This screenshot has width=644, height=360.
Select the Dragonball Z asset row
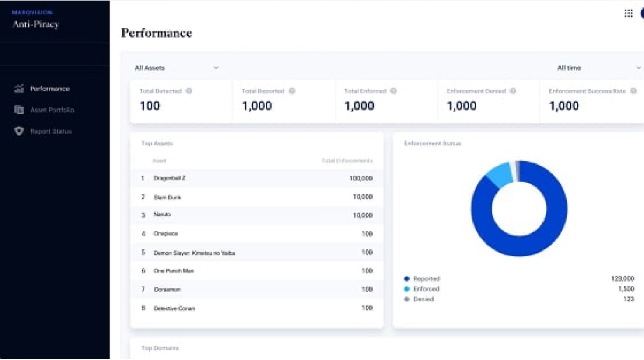[x=257, y=178]
